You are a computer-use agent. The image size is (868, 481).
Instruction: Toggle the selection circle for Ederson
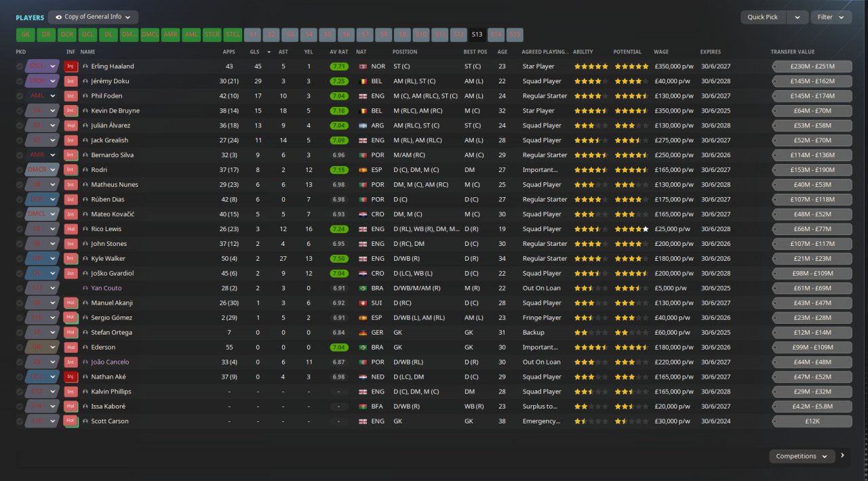point(20,347)
